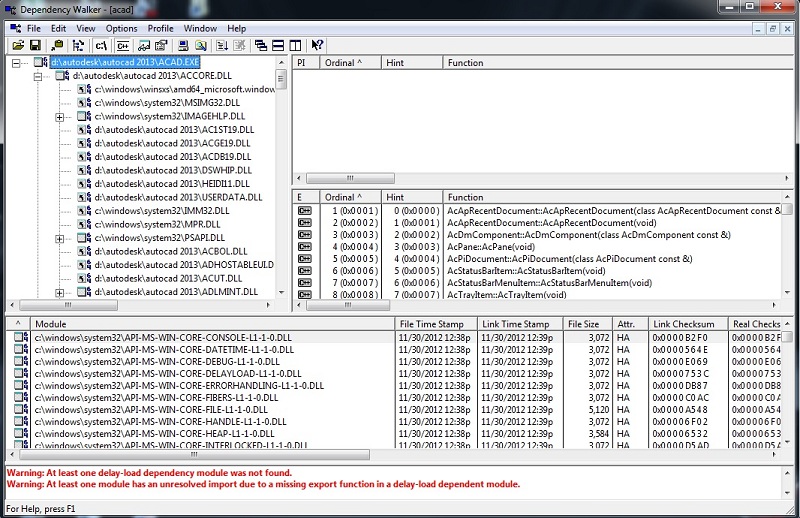Click the Open file toolbar icon
Viewport: 800px width, 518px height.
click(18, 45)
